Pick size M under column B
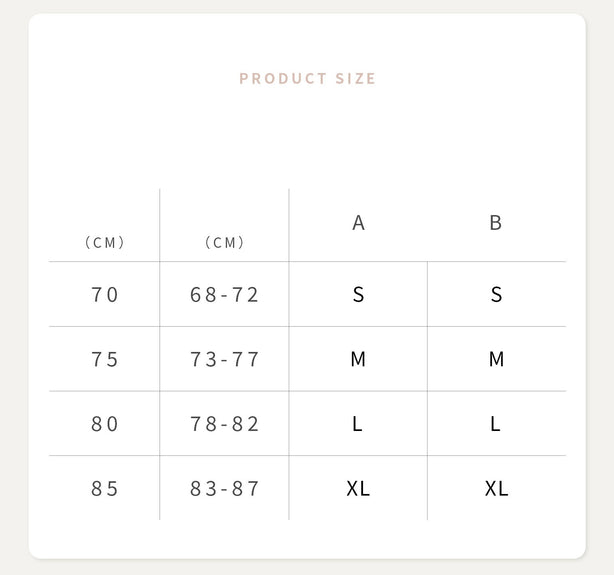The image size is (614, 575). tap(496, 359)
